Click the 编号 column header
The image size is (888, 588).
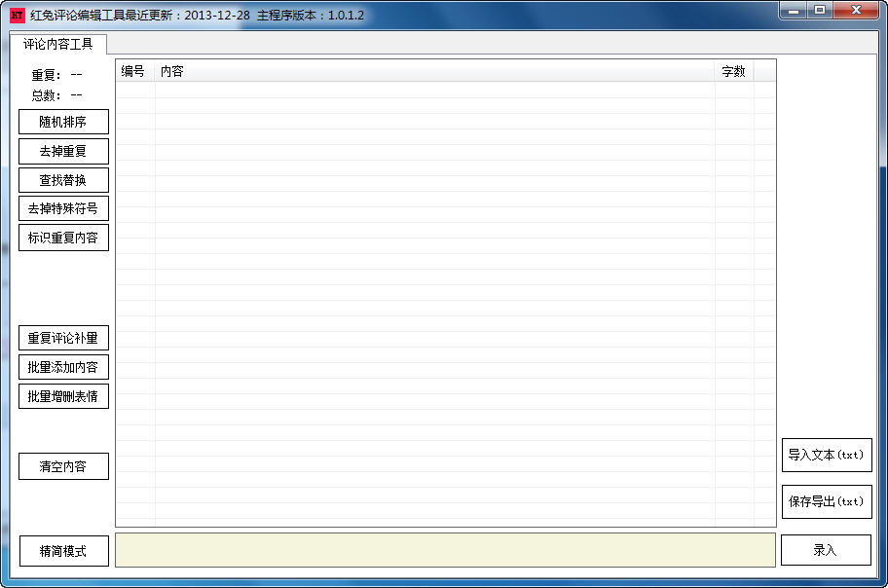(x=131, y=71)
